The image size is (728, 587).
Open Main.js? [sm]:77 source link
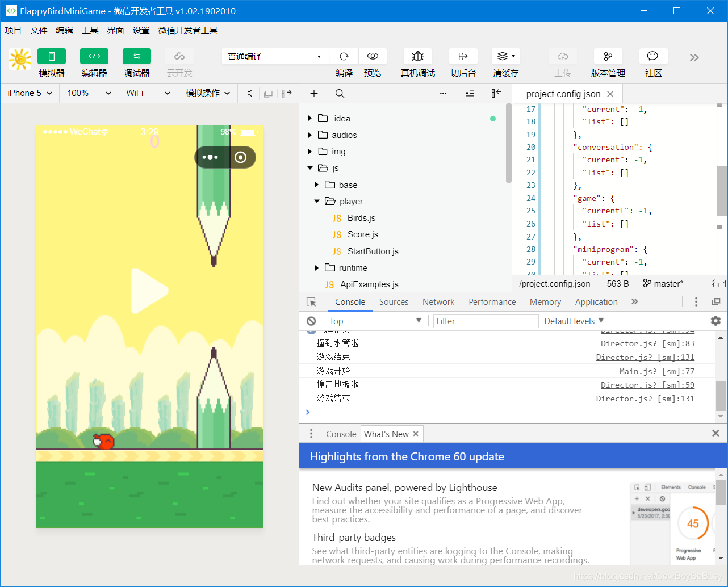click(x=657, y=371)
